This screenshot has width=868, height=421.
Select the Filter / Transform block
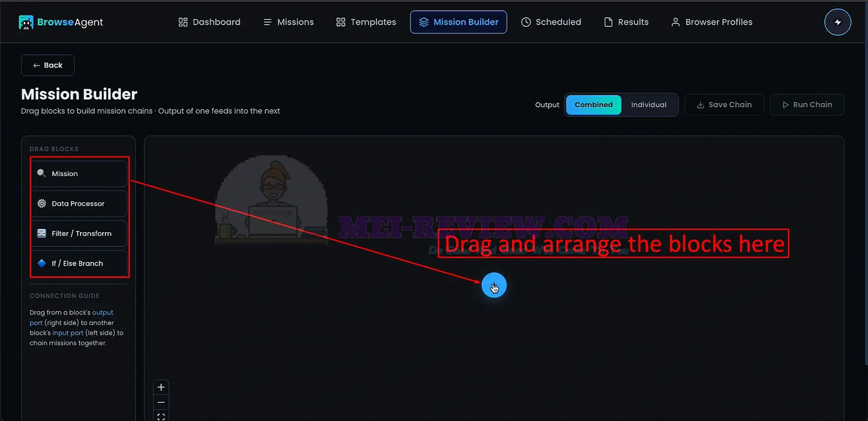click(x=79, y=234)
